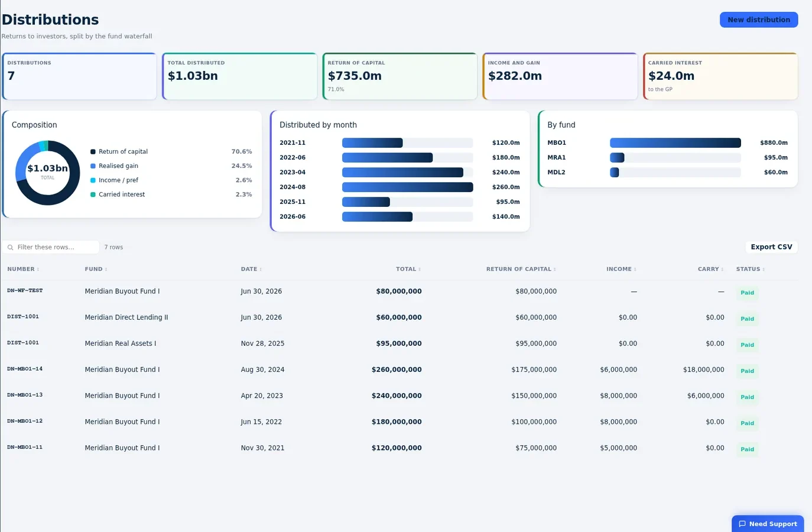
Task: Click the search magnifier icon in filter box
Action: pos(10,248)
